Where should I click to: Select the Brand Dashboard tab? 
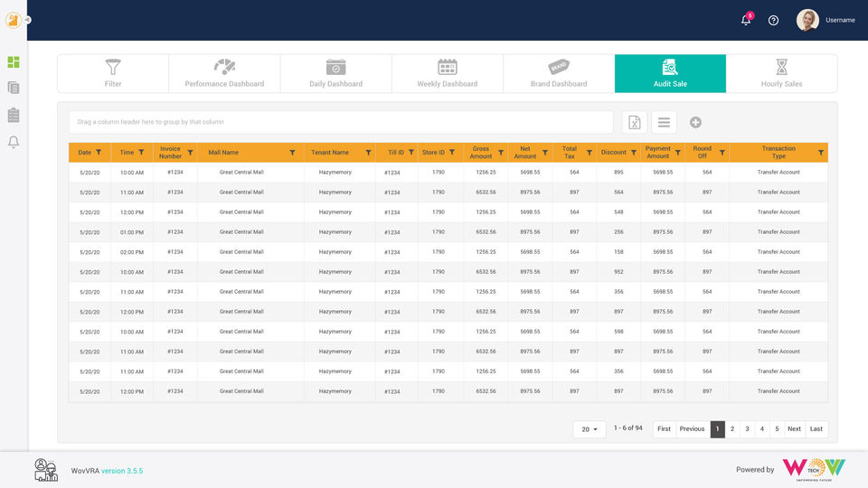(x=559, y=73)
